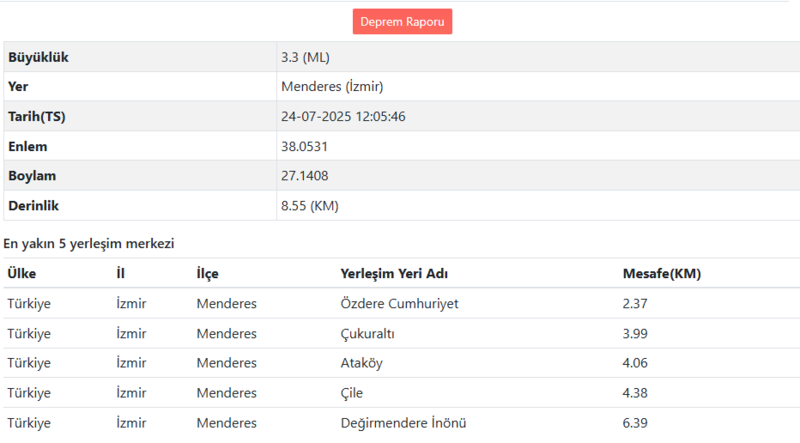Click the latitude value 38.0531

[x=304, y=146]
